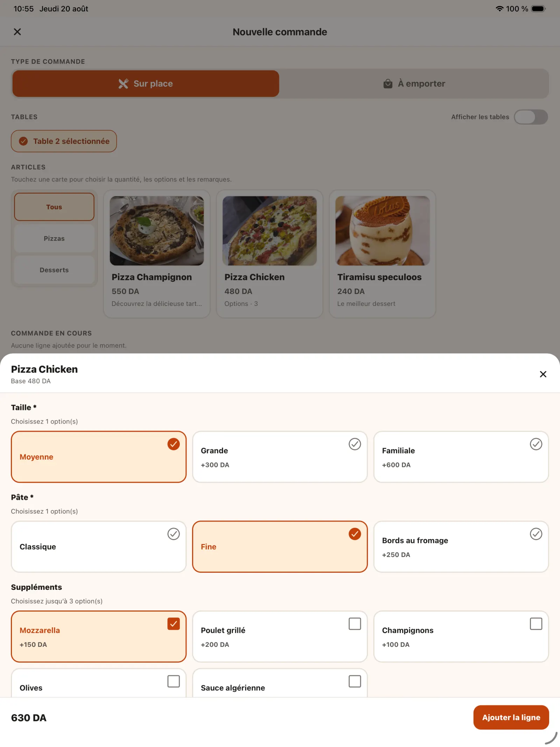560x747 pixels.
Task: Choose Bords au fromage radio circle
Action: tap(536, 534)
